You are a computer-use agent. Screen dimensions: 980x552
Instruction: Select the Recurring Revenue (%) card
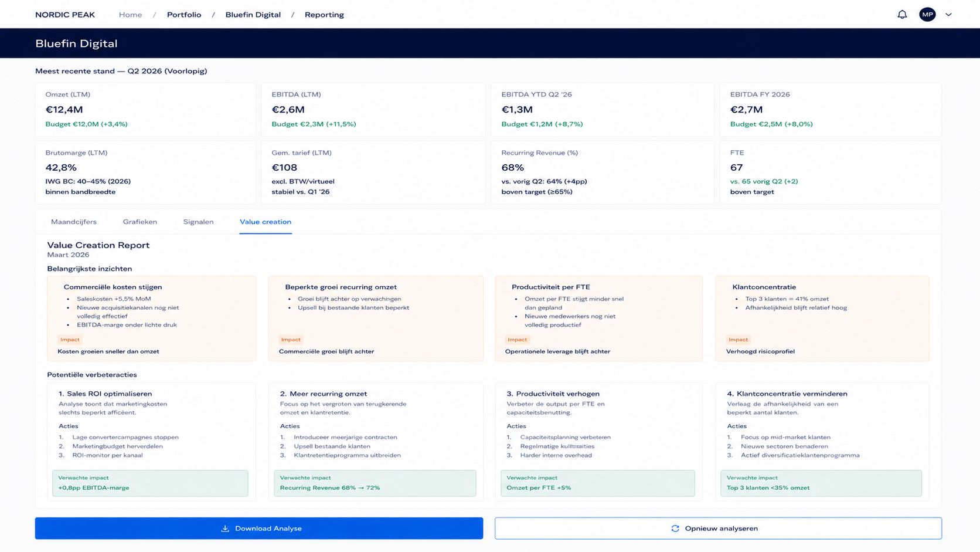click(x=602, y=172)
